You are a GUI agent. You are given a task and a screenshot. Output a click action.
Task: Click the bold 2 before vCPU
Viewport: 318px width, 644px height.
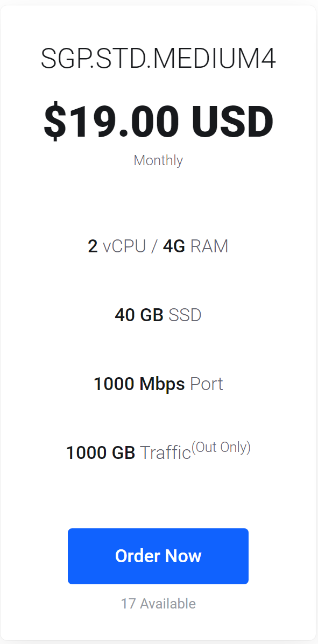pos(93,246)
